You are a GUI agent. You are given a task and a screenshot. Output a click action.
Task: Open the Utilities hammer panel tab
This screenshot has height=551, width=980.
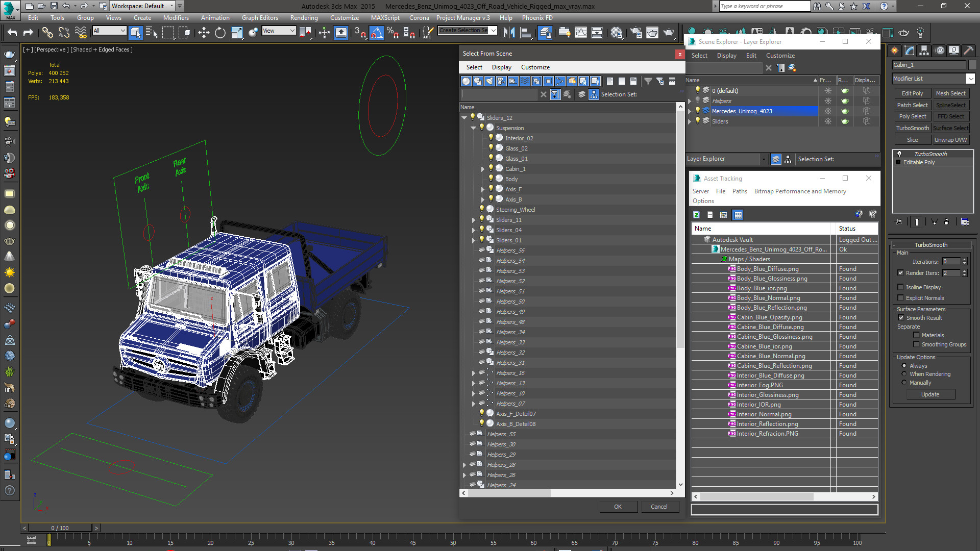tap(968, 51)
